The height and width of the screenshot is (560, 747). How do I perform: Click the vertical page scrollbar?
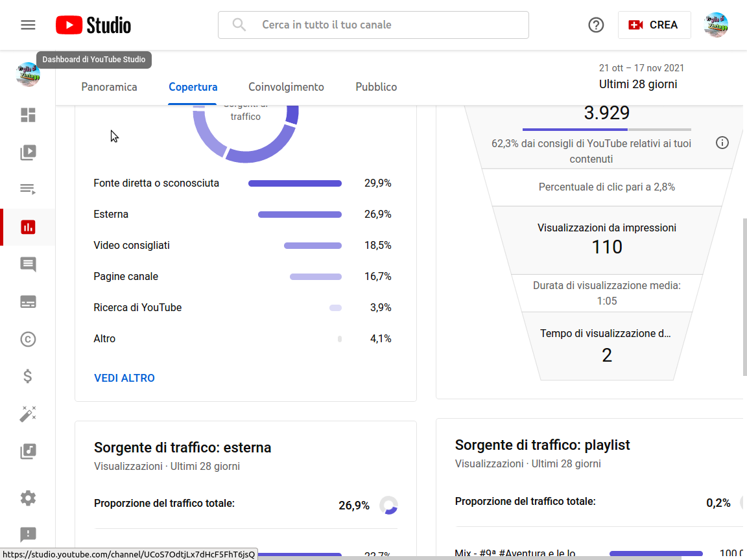pyautogui.click(x=744, y=297)
